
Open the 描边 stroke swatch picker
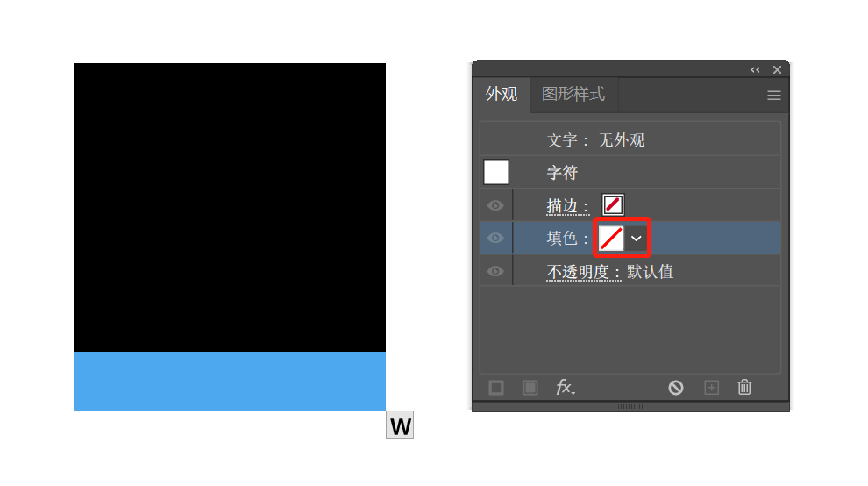(613, 204)
